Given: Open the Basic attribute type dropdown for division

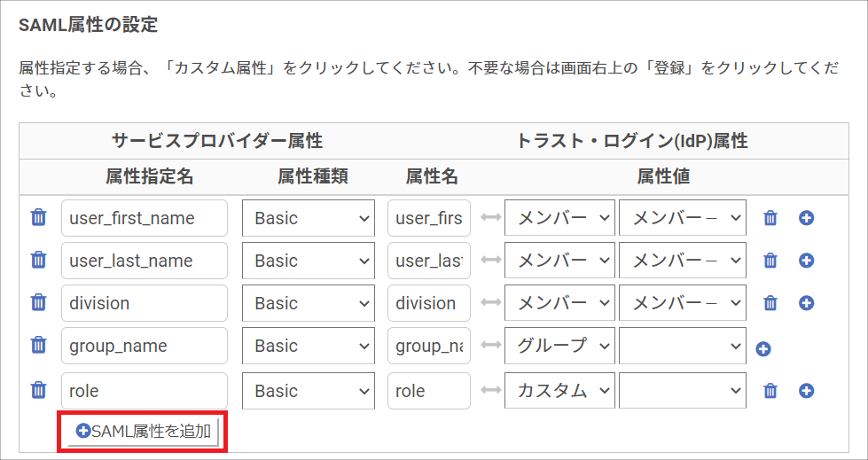Looking at the screenshot, I should click(309, 303).
